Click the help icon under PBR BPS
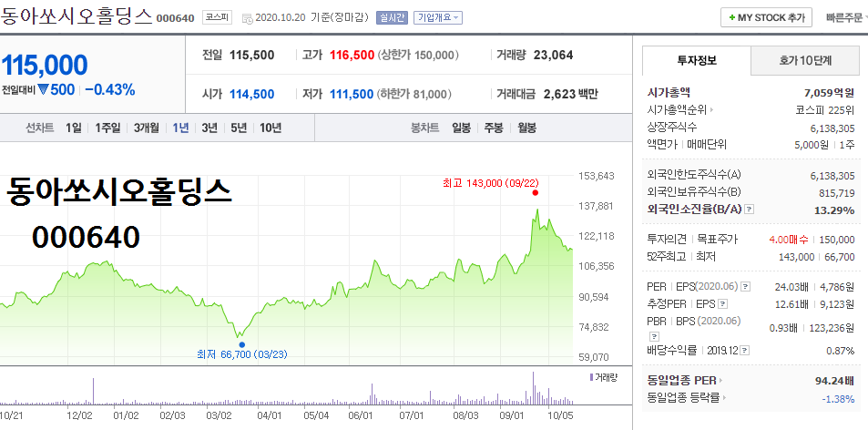The image size is (868, 430). (x=654, y=336)
